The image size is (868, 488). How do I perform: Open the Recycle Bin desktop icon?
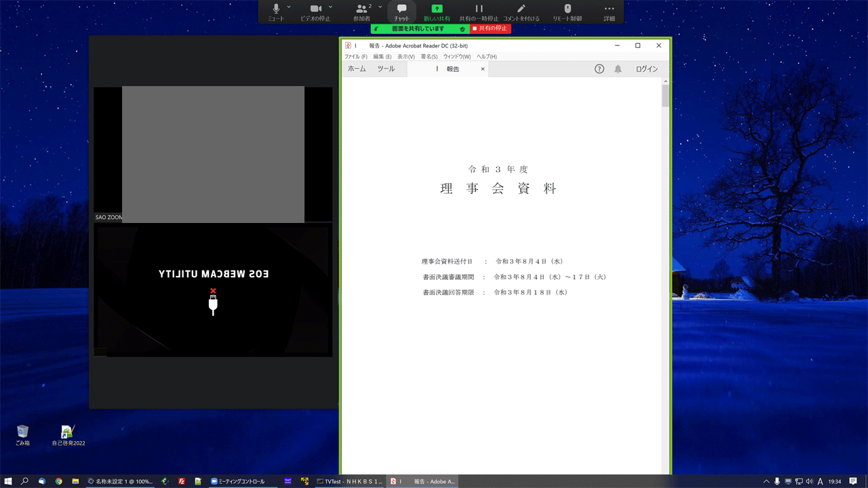click(22, 434)
